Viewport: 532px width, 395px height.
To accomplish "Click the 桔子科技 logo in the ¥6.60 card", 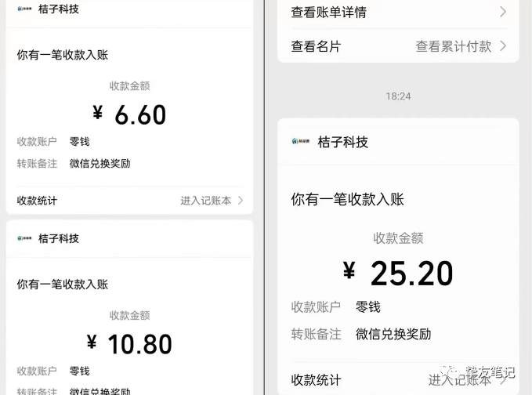I will pyautogui.click(x=24, y=9).
